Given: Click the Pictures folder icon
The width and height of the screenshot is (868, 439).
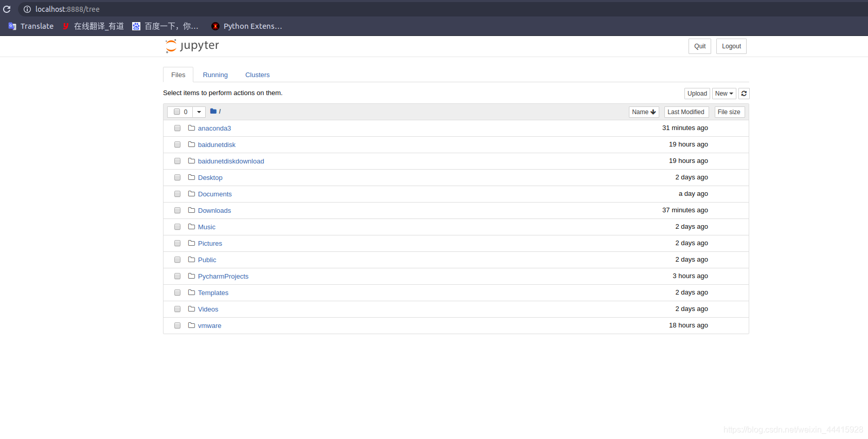Looking at the screenshot, I should tap(191, 243).
